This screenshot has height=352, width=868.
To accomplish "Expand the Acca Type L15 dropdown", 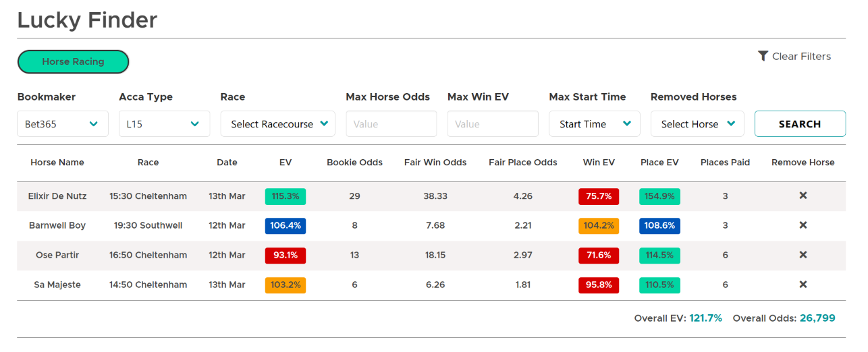I will [164, 124].
